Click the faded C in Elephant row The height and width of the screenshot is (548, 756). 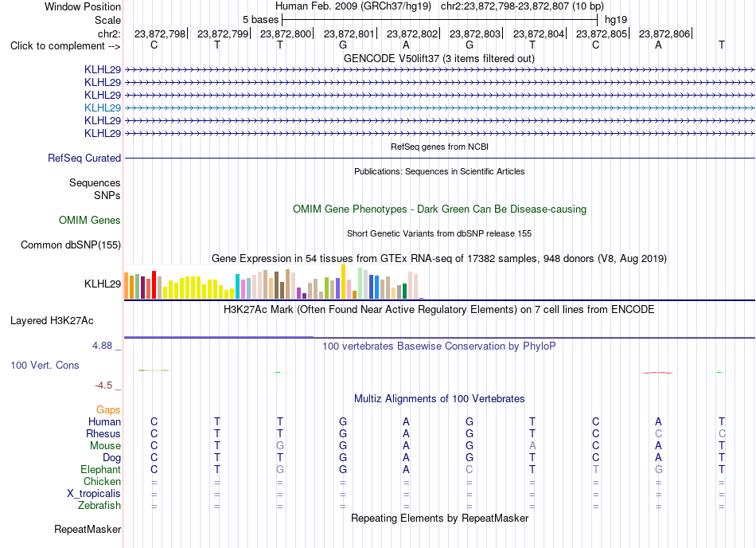coord(470,469)
